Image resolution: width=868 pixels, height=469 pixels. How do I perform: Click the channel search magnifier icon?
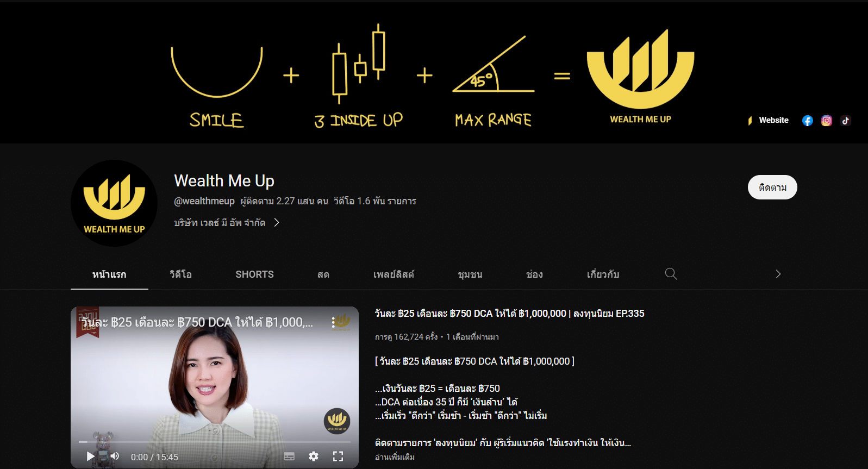point(671,274)
